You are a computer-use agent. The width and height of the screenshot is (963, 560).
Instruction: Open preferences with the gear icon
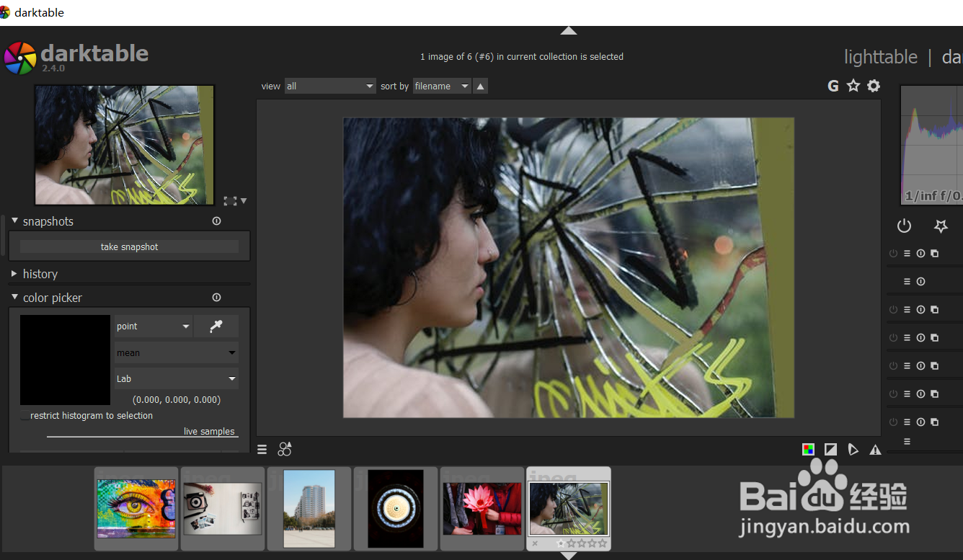point(874,86)
